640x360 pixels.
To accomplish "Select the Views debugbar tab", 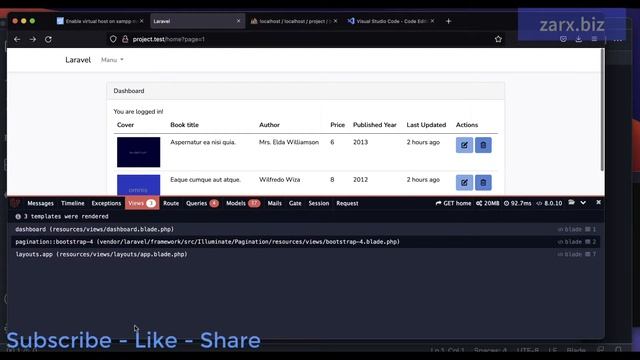I will coord(142,203).
